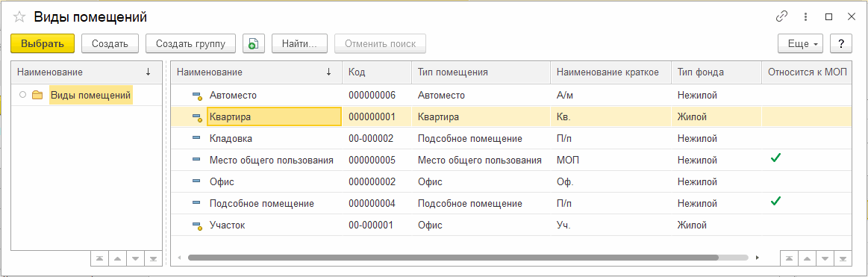Screen dimensions: 868x277
Task: Toggle sort arrow in left Наименование header
Action: [148, 72]
